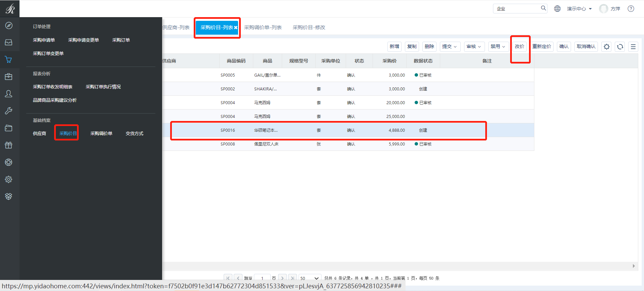This screenshot has width=644, height=291.
Task: Switch to 供应商-列表 tab
Action: (x=176, y=28)
